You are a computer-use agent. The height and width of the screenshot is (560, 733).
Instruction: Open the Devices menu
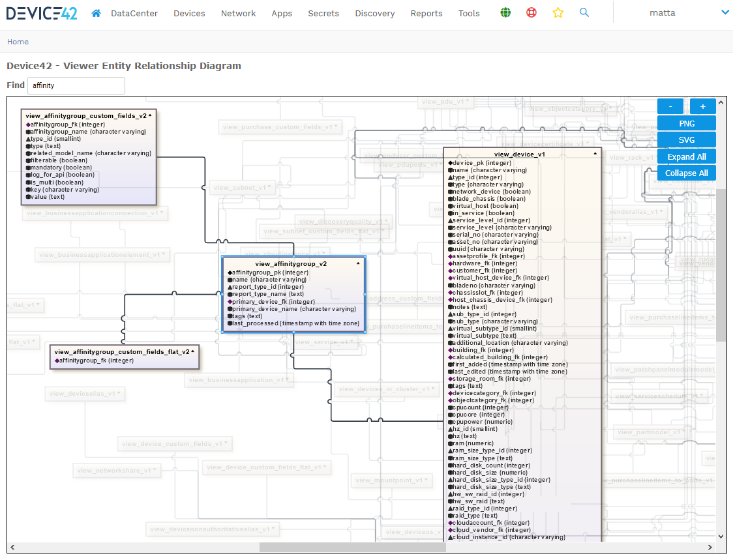(189, 14)
